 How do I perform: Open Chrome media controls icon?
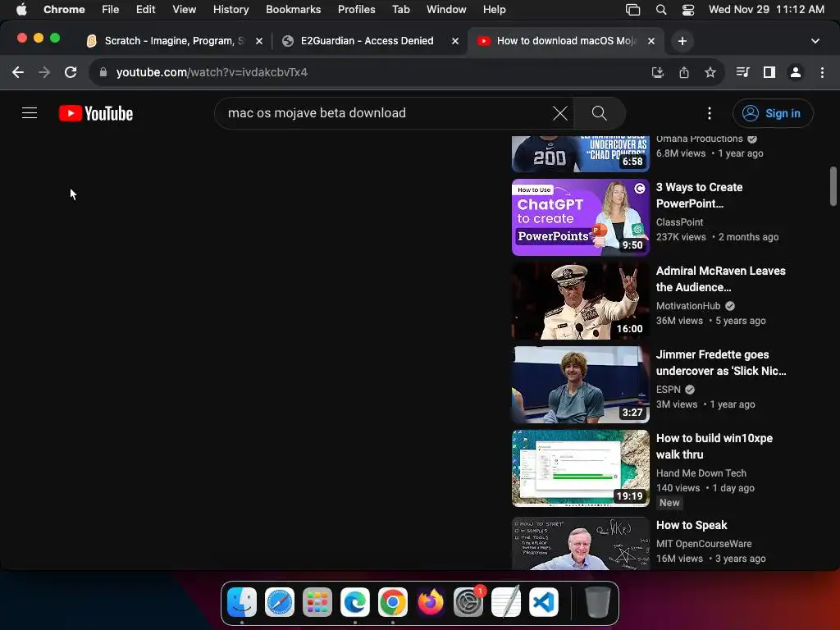point(742,72)
